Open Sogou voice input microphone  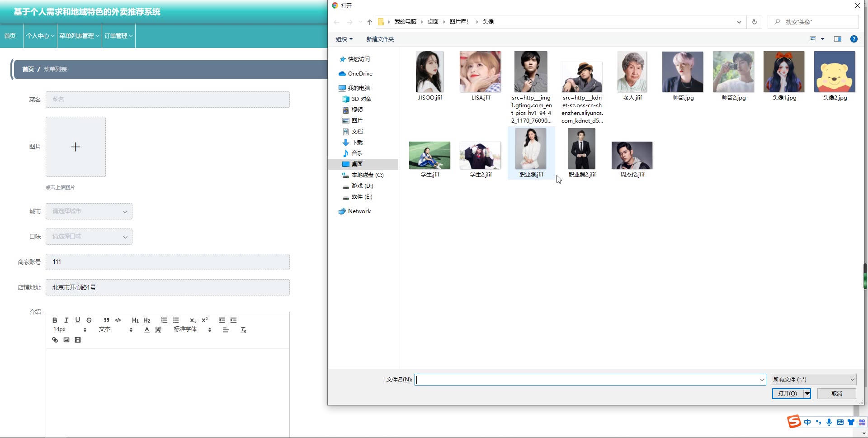829,422
